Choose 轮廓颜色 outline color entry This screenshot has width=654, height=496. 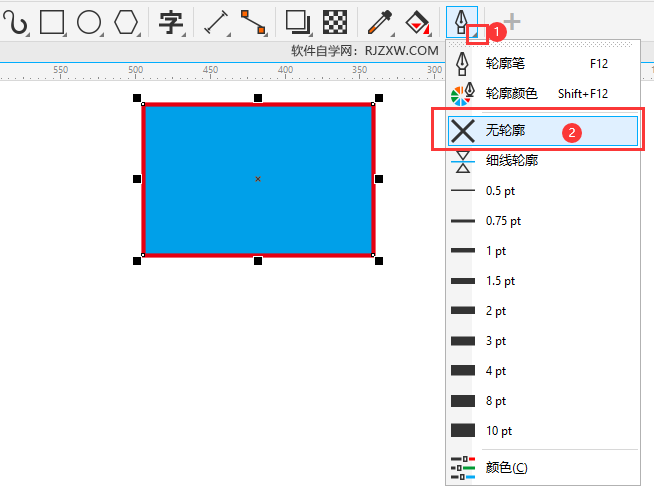point(543,94)
